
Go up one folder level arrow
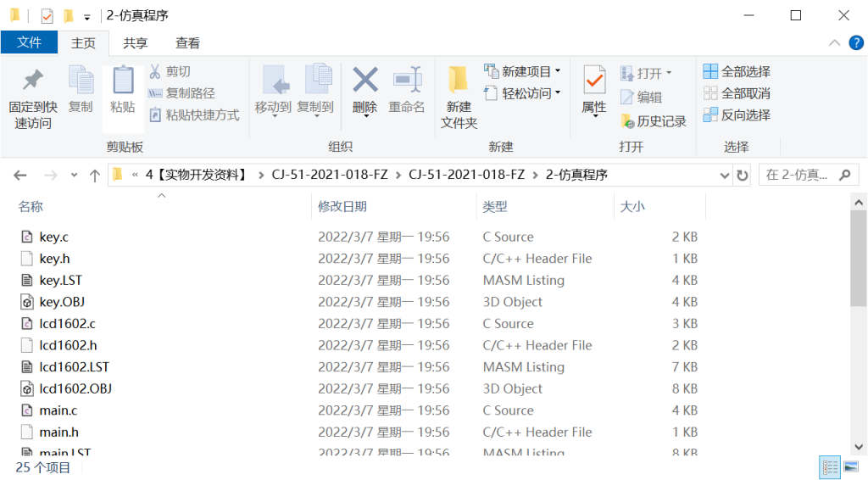(95, 176)
